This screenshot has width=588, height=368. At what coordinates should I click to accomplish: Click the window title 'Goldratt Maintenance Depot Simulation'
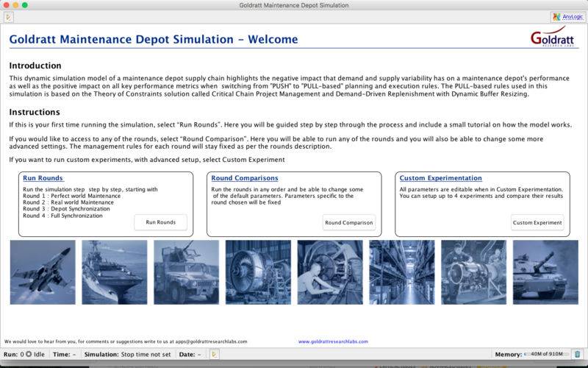click(293, 5)
